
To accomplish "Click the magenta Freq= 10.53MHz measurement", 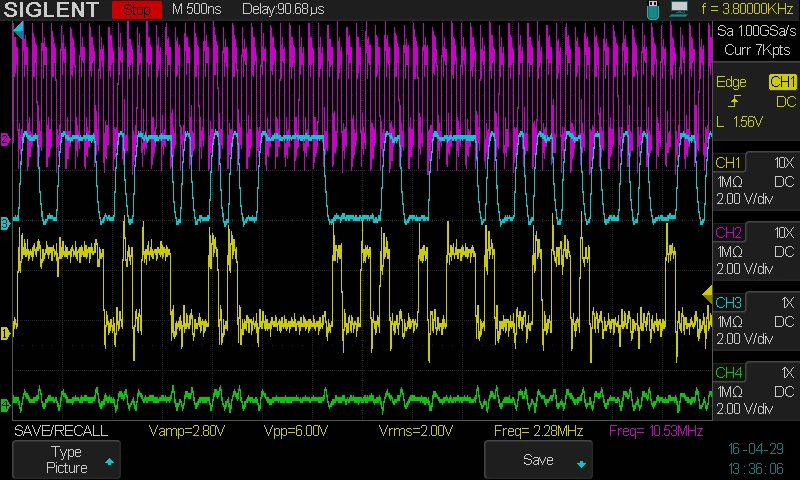I will [x=656, y=431].
